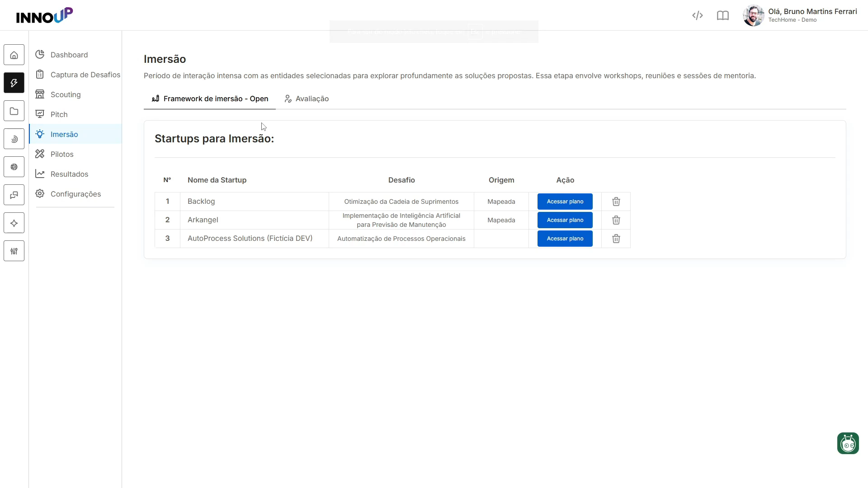Select the lightning bolt icon in rail

14,83
